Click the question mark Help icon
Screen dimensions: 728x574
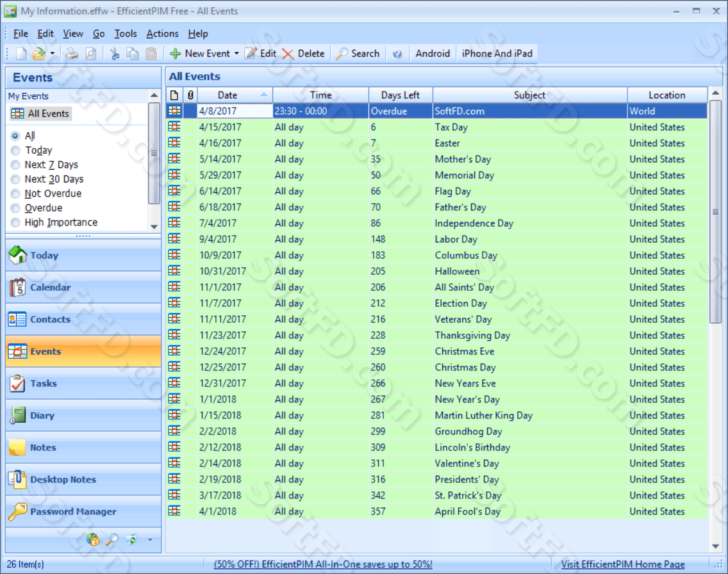[x=397, y=54]
